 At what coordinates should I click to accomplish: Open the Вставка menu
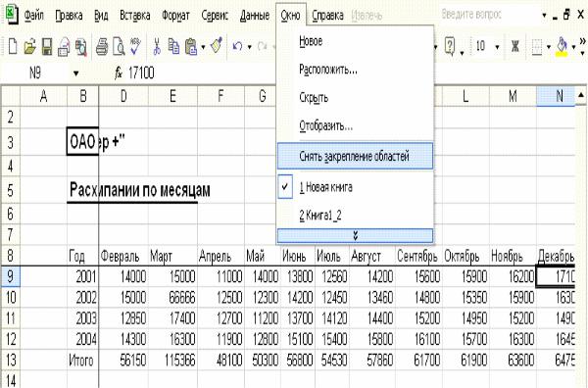(135, 16)
